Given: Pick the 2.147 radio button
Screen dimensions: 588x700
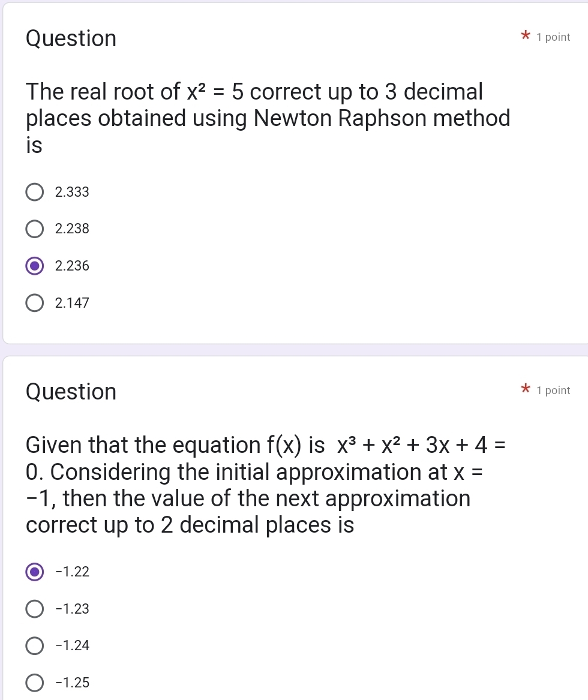Looking at the screenshot, I should point(35,304).
